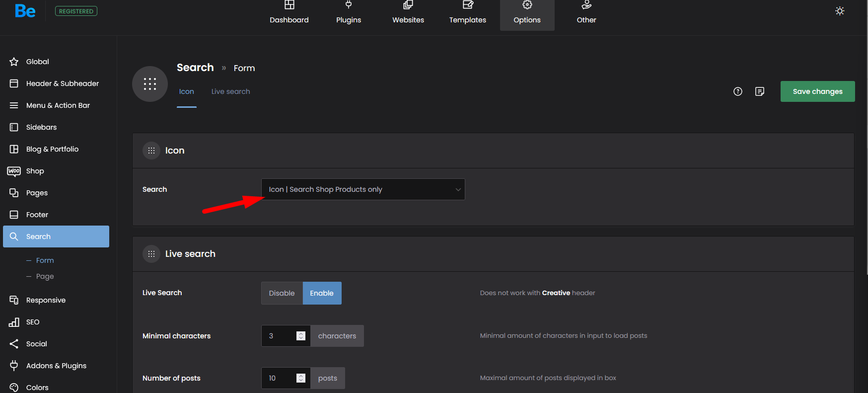Open the Dashboard menu

(x=289, y=15)
